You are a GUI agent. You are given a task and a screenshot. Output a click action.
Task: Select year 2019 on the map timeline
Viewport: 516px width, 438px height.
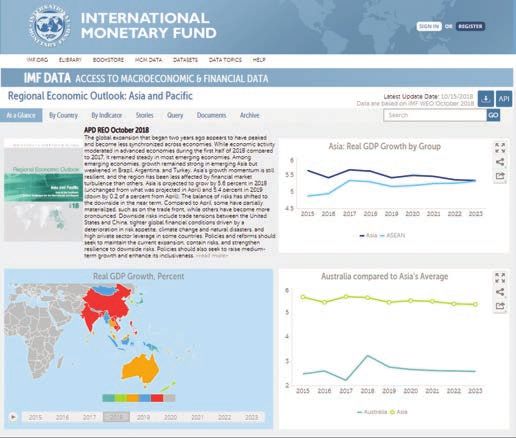143,417
